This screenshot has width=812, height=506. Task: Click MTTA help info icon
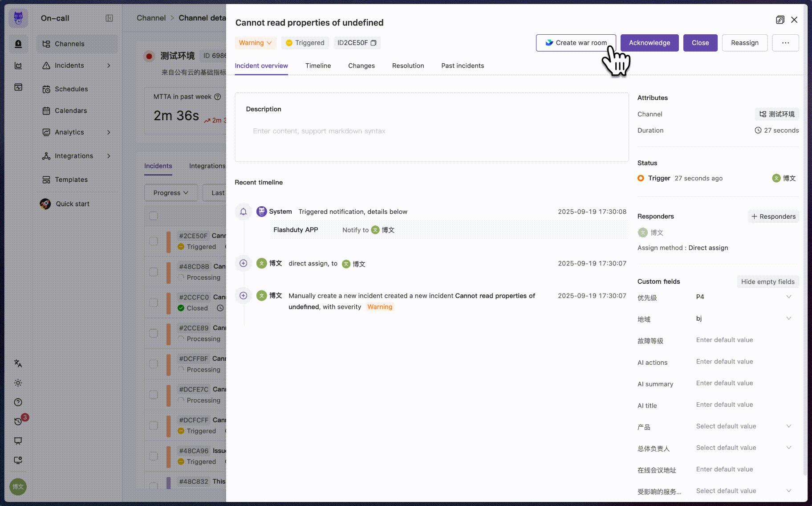coord(218,97)
